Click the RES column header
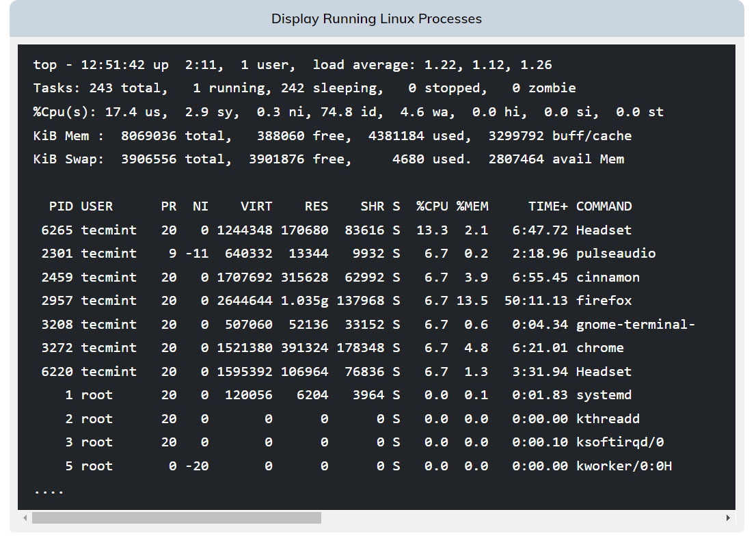The image size is (756, 538). click(x=316, y=206)
